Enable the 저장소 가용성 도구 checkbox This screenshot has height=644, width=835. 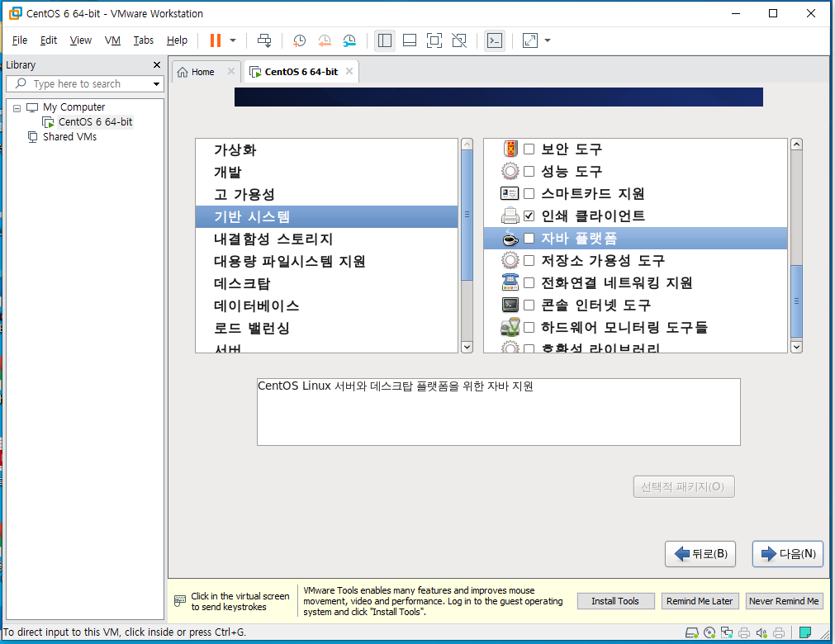click(x=529, y=261)
